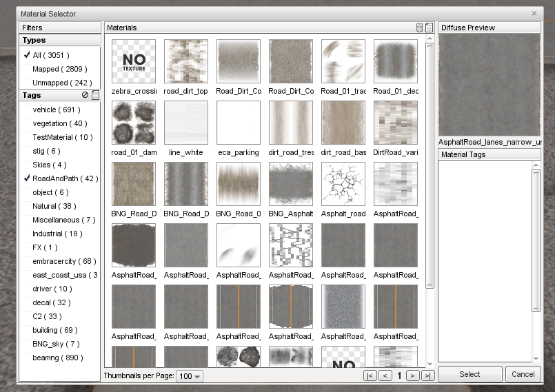The height and width of the screenshot is (392, 555).
Task: Go to next page of thumbnails
Action: (412, 375)
